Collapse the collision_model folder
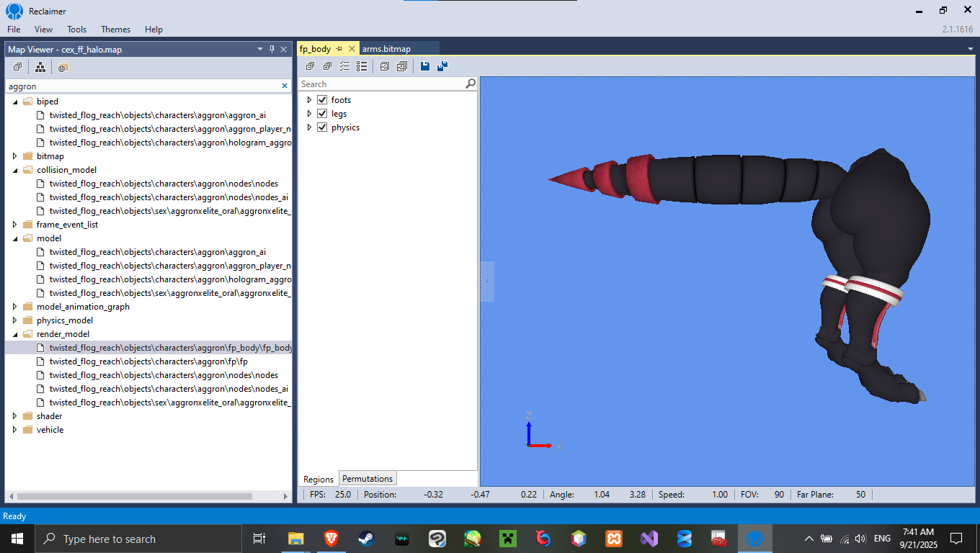Viewport: 980px width, 553px height. click(x=15, y=170)
